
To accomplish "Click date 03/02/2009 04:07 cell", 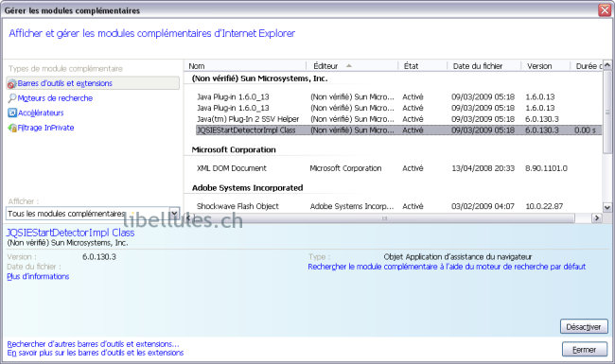I will [483, 206].
